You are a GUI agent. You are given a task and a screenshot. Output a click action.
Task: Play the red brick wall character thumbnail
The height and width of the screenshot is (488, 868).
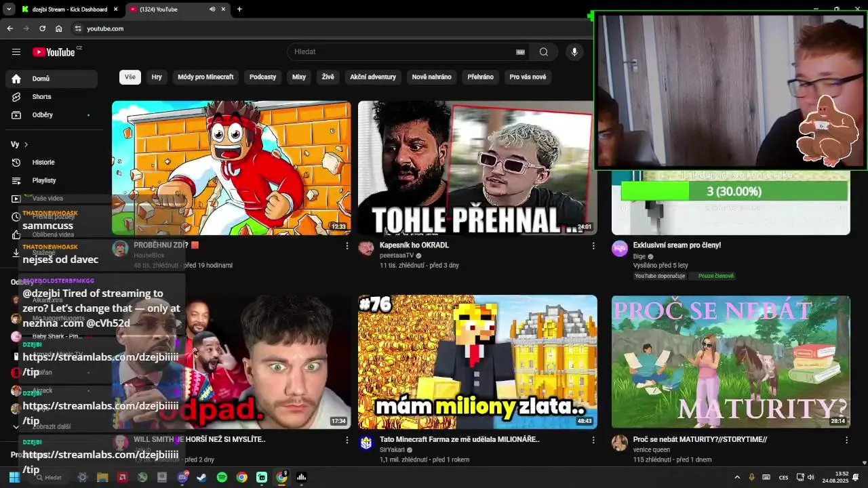[231, 168]
